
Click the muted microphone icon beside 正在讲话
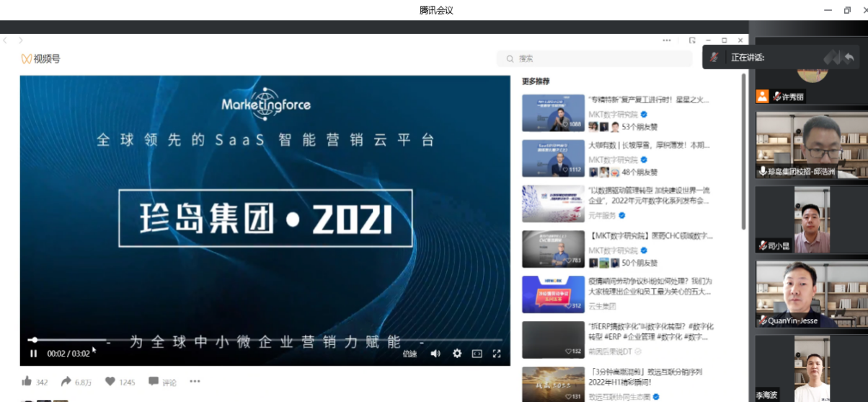tap(714, 57)
